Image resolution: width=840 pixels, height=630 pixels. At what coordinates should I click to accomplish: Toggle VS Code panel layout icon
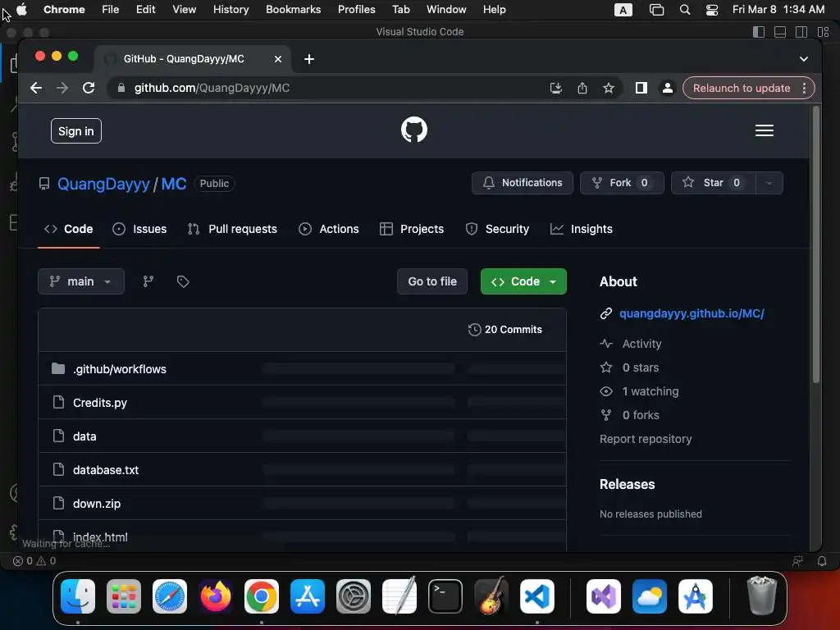(x=780, y=32)
